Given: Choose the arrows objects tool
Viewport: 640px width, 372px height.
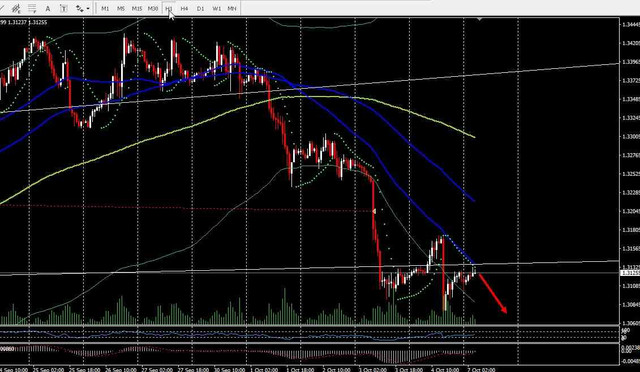Looking at the screenshot, I should [x=80, y=8].
